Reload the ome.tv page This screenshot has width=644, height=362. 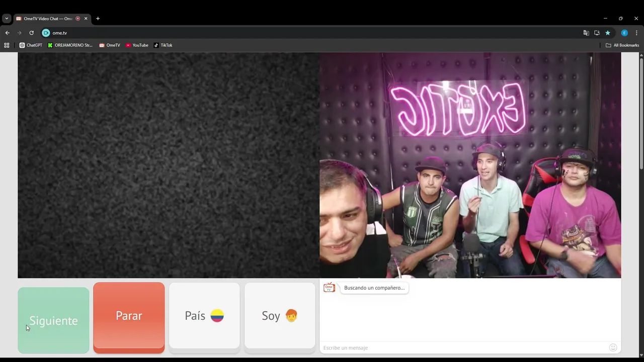[x=31, y=33]
